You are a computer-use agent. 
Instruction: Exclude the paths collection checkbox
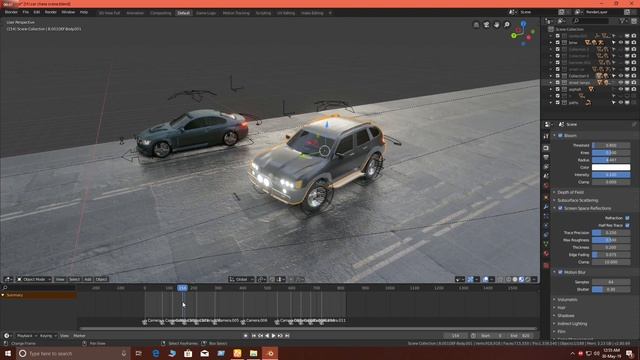558,102
